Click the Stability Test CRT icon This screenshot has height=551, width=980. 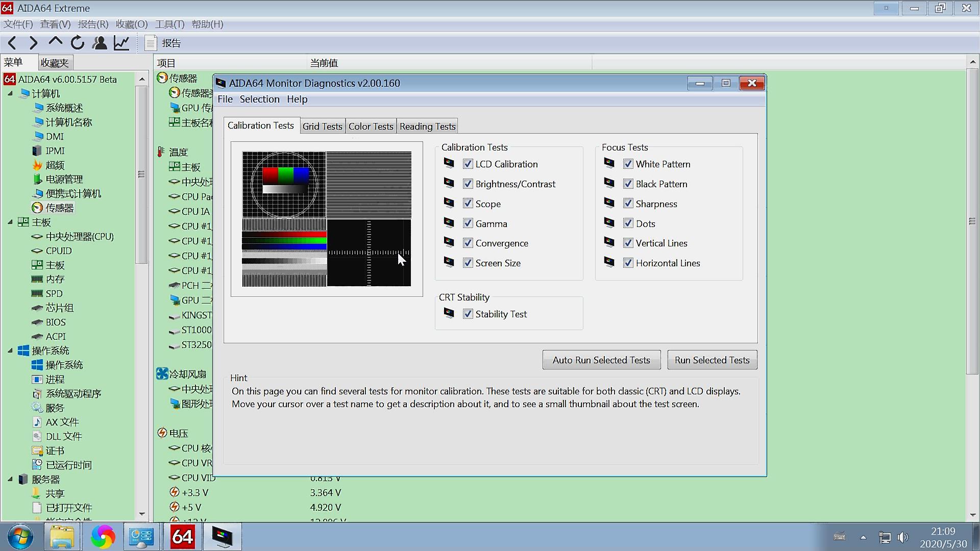click(448, 313)
